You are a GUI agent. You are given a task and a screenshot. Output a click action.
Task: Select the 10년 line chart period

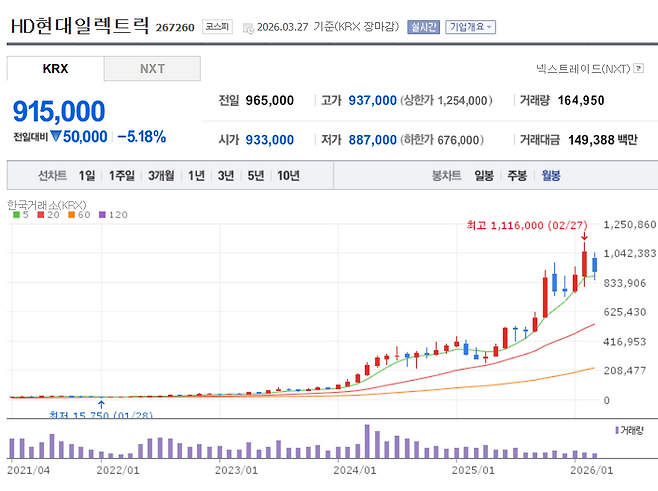coord(288,176)
